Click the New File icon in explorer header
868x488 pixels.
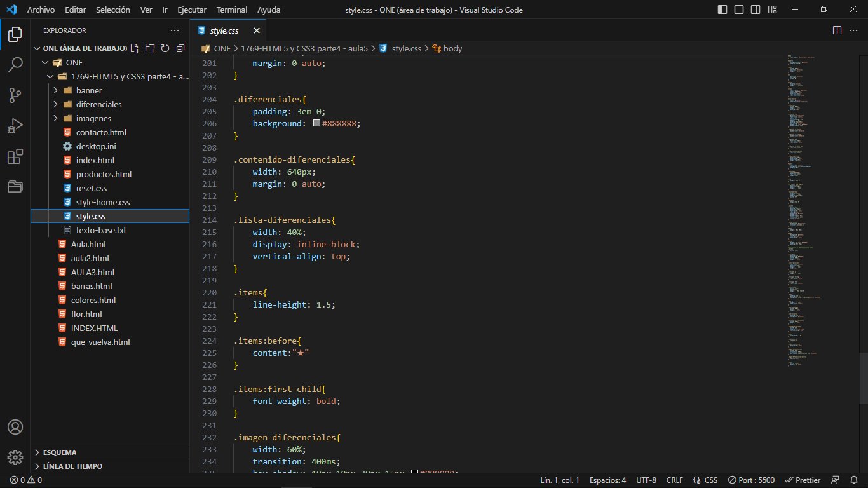tap(135, 48)
